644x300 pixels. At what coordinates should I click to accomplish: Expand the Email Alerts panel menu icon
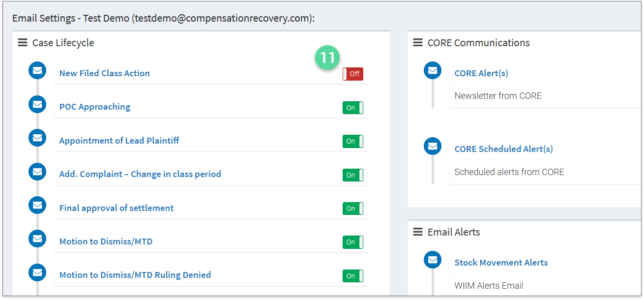tap(418, 232)
